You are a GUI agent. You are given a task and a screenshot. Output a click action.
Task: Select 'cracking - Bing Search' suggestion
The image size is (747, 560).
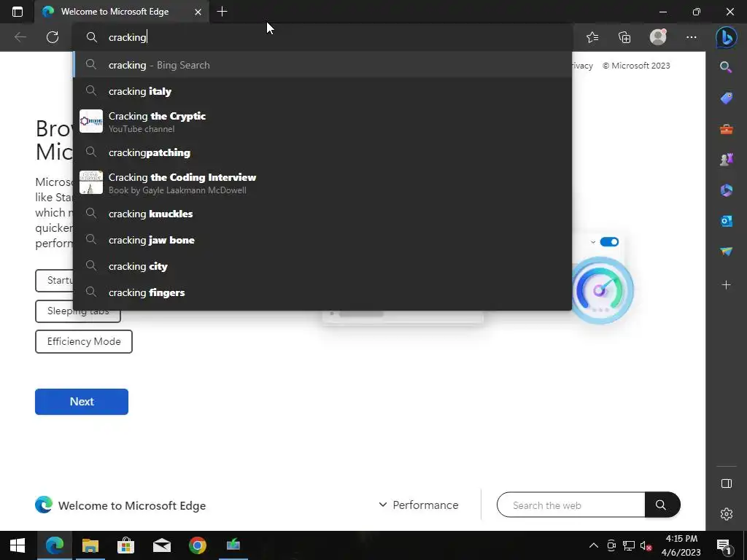322,65
